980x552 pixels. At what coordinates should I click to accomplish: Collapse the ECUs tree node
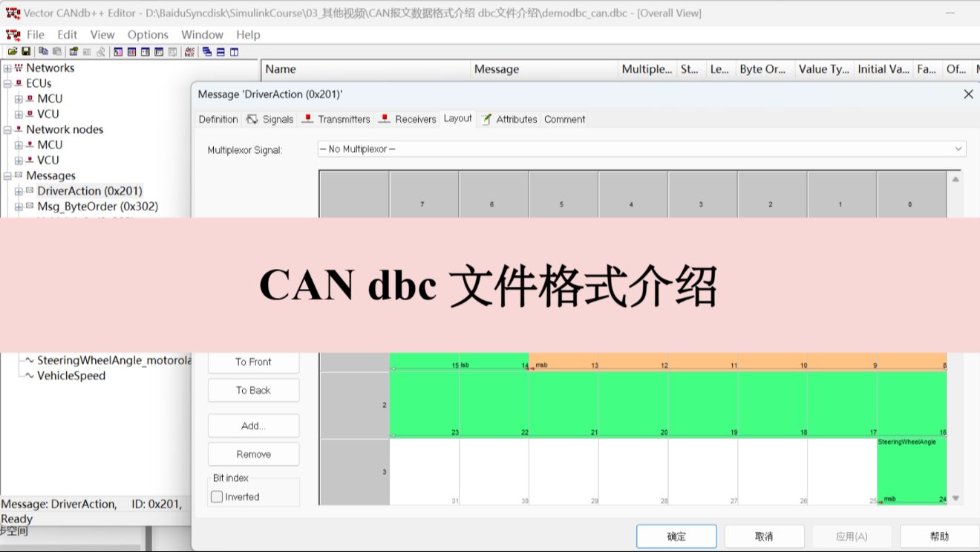7,83
